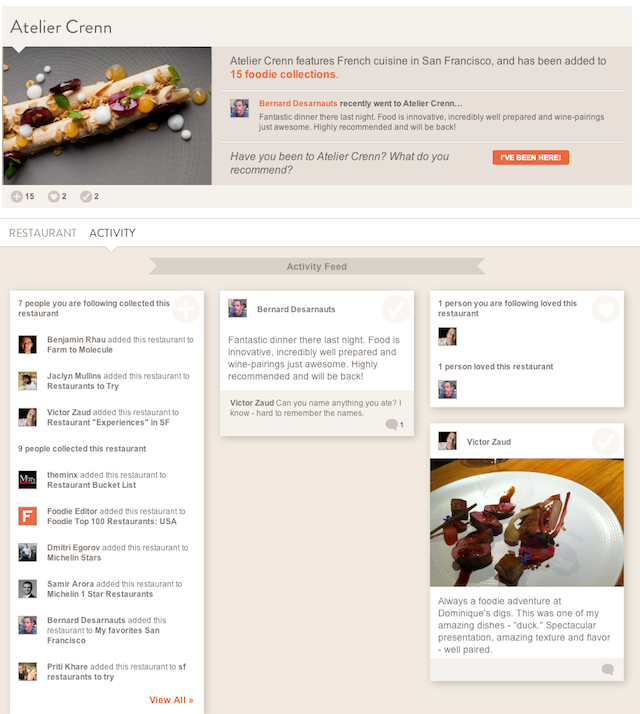
Task: Switch to the RESTAURANT tab
Action: [x=42, y=233]
